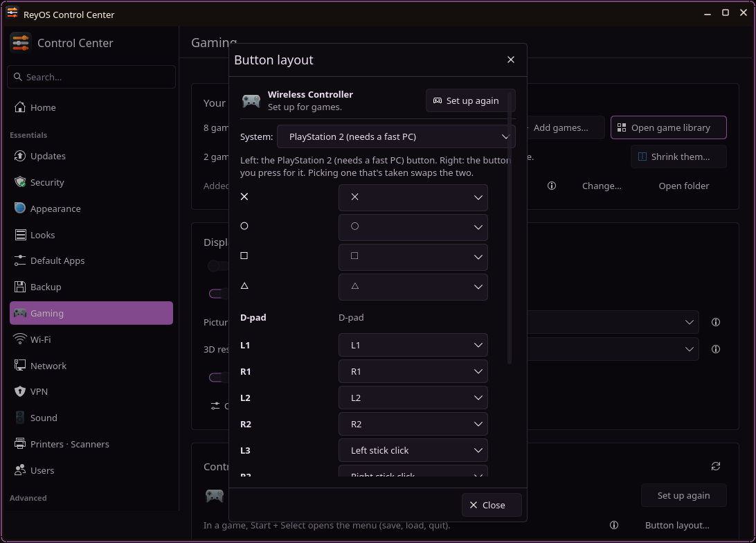The image size is (756, 543).
Task: Open the R1 mapping dropdown
Action: (413, 371)
